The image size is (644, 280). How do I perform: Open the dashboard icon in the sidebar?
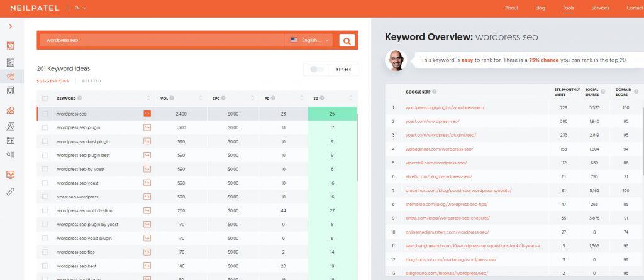[x=11, y=45]
